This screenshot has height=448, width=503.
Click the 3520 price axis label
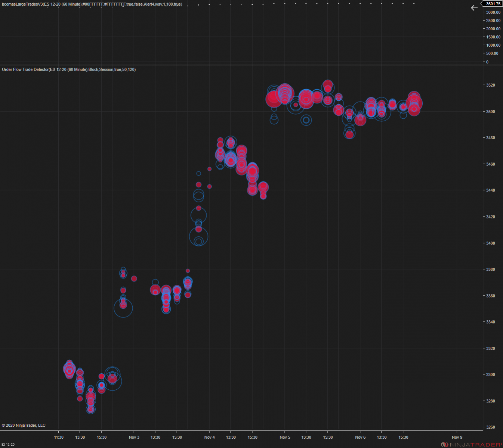[x=491, y=85]
